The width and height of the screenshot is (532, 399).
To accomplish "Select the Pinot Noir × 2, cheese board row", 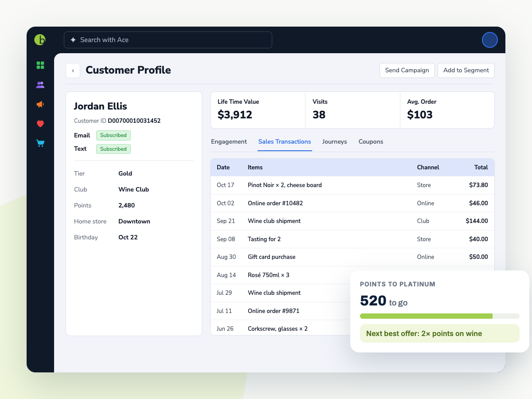I will (x=352, y=185).
